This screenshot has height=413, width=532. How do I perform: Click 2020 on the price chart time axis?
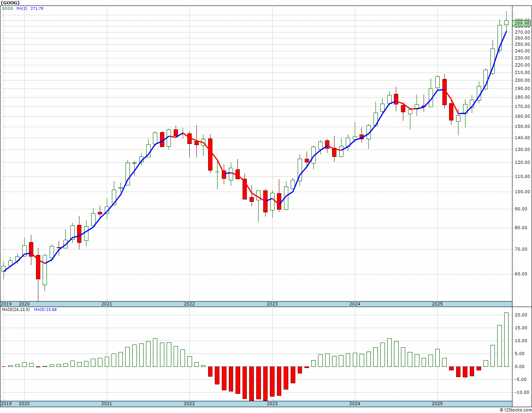[24, 304]
